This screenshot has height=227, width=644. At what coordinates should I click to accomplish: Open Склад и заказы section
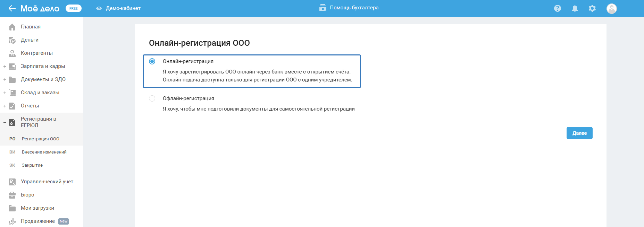pyautogui.click(x=40, y=93)
